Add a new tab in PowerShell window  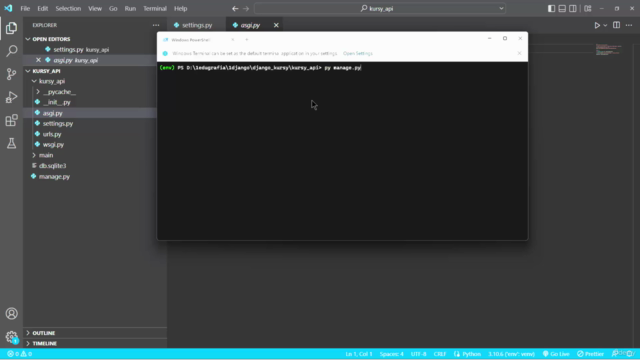(247, 40)
